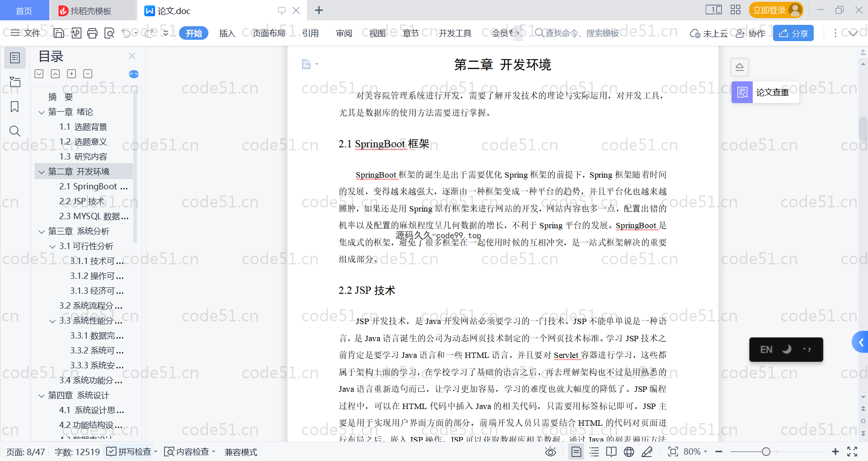Click the 查找命令 search field
The height and width of the screenshot is (461, 868).
(x=577, y=33)
